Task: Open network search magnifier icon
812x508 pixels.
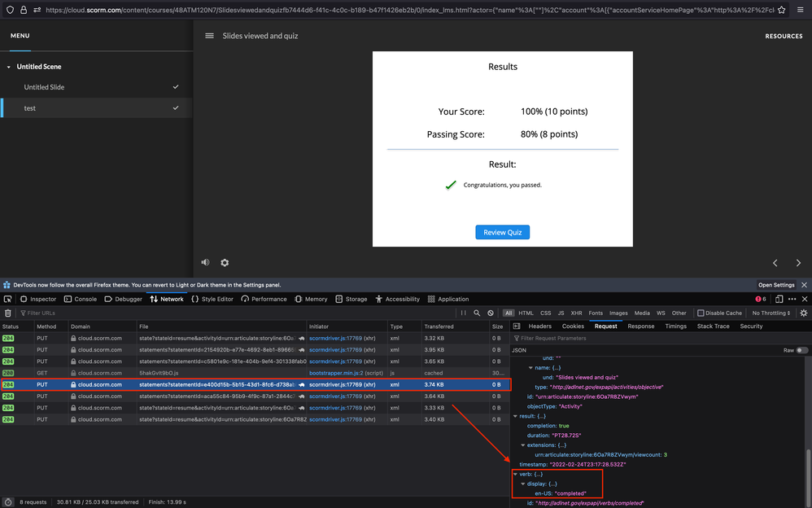Action: pos(477,313)
